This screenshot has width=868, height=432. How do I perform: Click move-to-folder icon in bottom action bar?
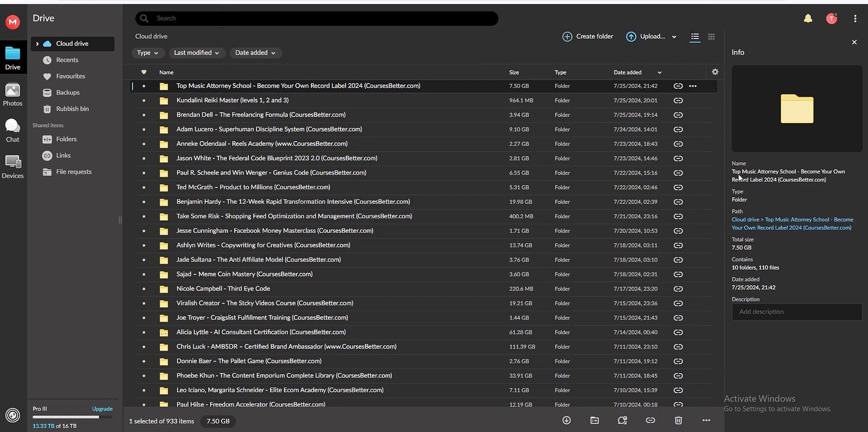pyautogui.click(x=594, y=420)
